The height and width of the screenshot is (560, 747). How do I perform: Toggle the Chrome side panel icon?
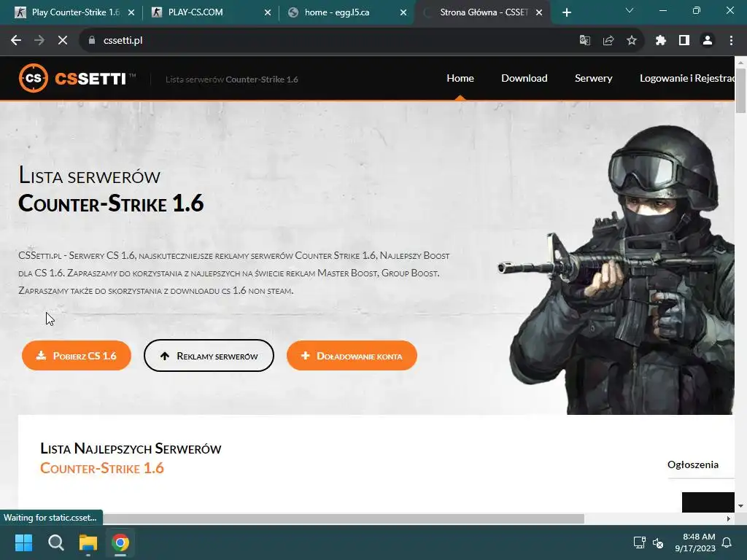684,41
